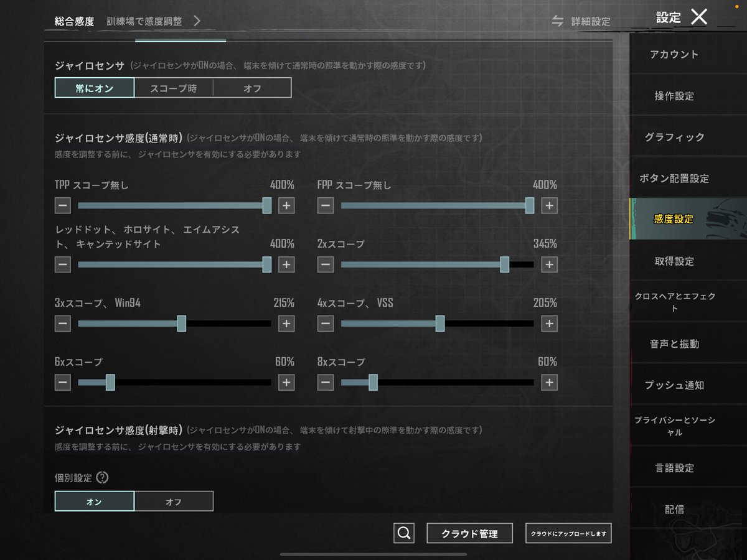747x560 pixels.
Task: Increase 3xスコープ、Win94 sensitivity with plus
Action: point(286,324)
